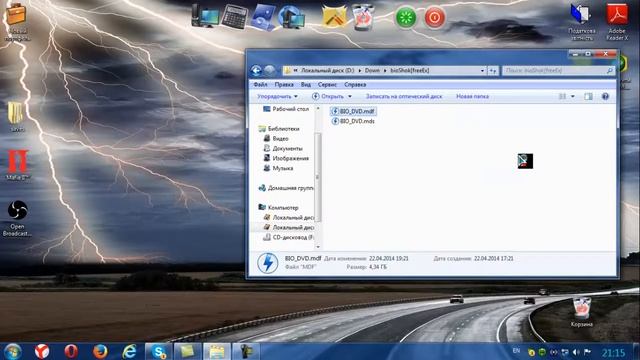This screenshot has height=360, width=640.
Task: Click the Открыть toolbar button
Action: point(328,96)
